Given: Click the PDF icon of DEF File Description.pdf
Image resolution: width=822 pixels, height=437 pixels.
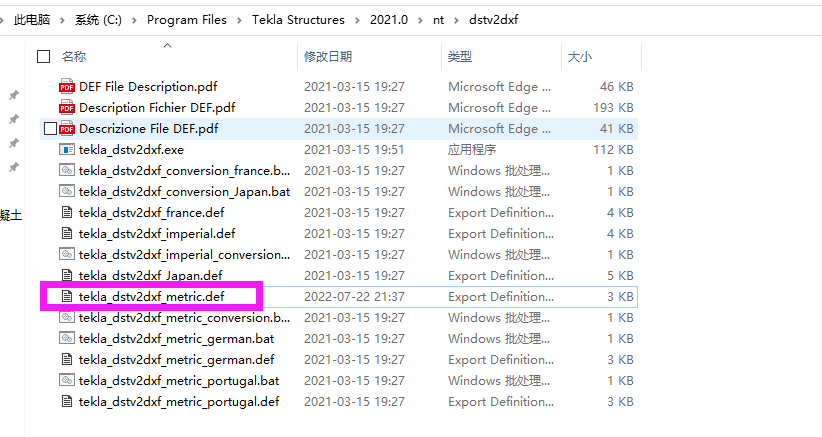Looking at the screenshot, I should point(67,86).
